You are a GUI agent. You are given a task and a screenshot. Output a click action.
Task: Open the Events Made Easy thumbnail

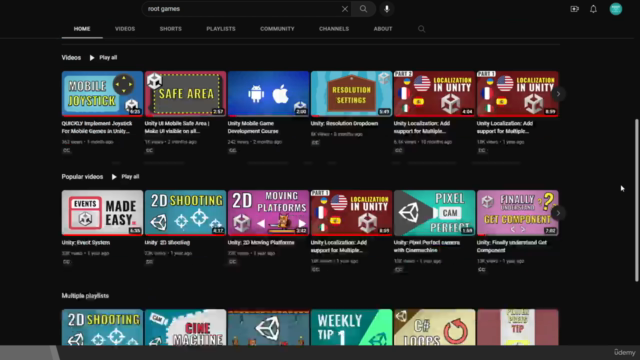(102, 213)
